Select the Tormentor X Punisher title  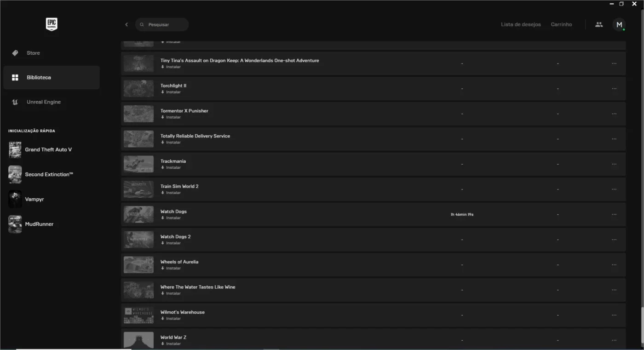tap(184, 111)
